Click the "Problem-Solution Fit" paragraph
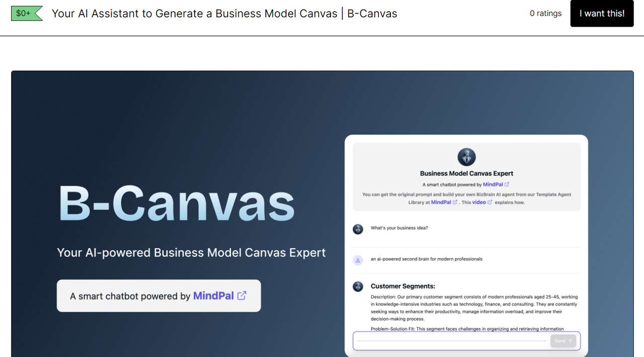Image resolution: width=644 pixels, height=357 pixels. coord(467,329)
